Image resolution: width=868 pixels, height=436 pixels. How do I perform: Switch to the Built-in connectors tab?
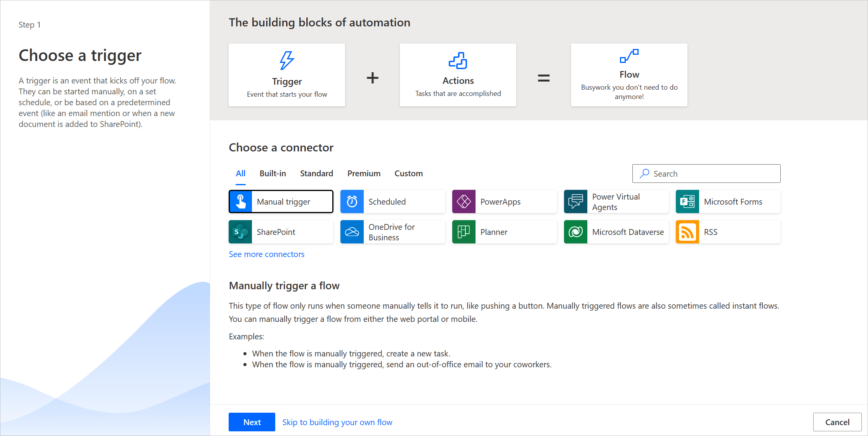coord(273,173)
